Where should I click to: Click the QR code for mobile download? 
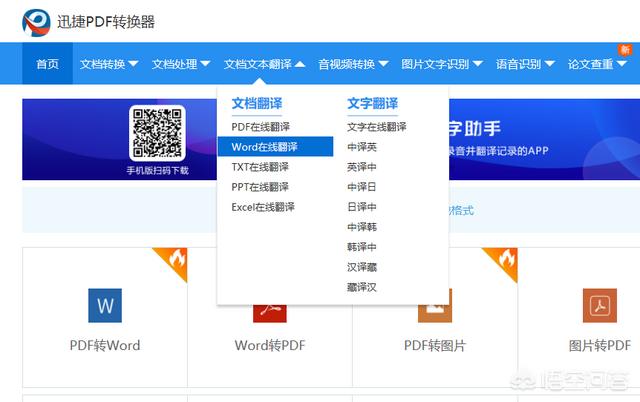click(x=157, y=133)
